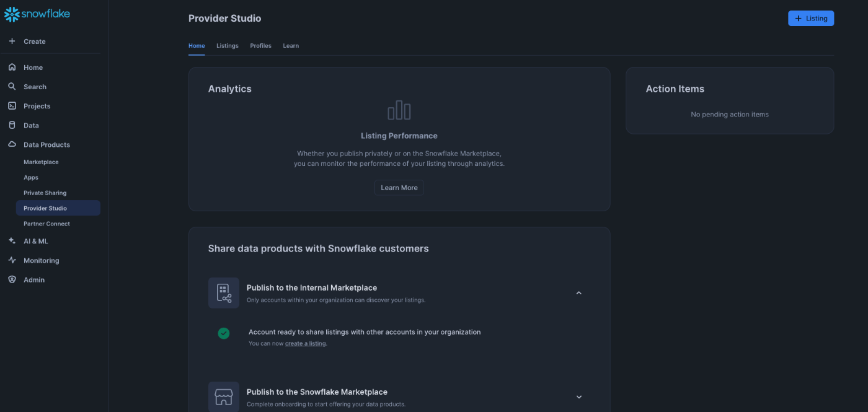
Task: Open the Listings tab
Action: [228, 46]
